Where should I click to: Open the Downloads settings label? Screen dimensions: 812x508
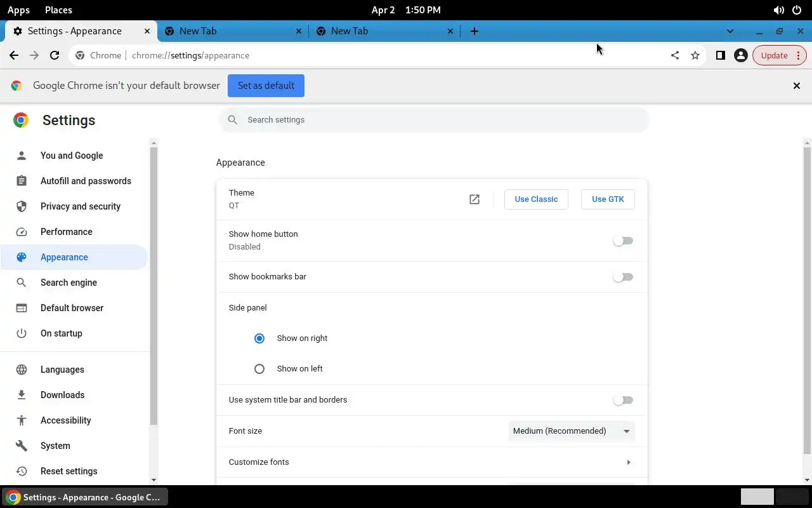62,395
